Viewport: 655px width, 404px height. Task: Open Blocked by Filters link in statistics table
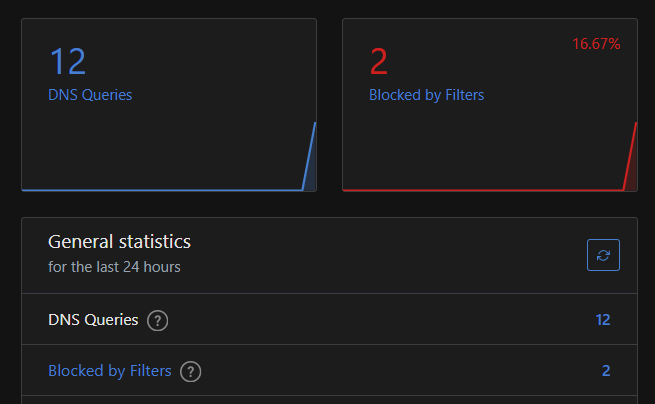point(110,371)
